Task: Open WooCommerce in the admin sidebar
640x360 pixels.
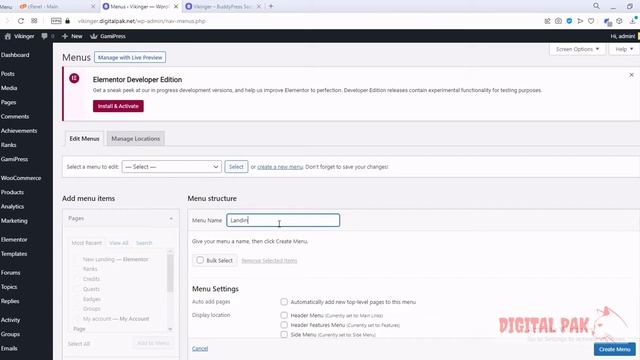Action: pyautogui.click(x=21, y=178)
